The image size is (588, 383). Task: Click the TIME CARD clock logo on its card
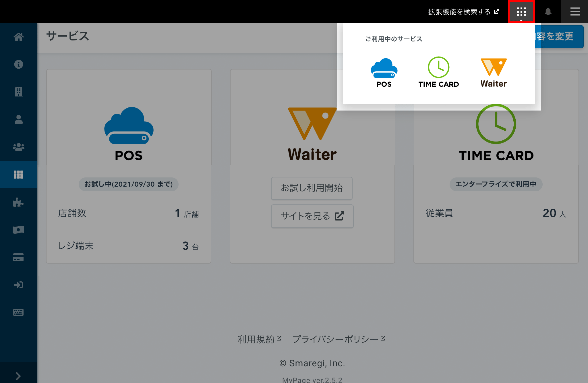[496, 124]
